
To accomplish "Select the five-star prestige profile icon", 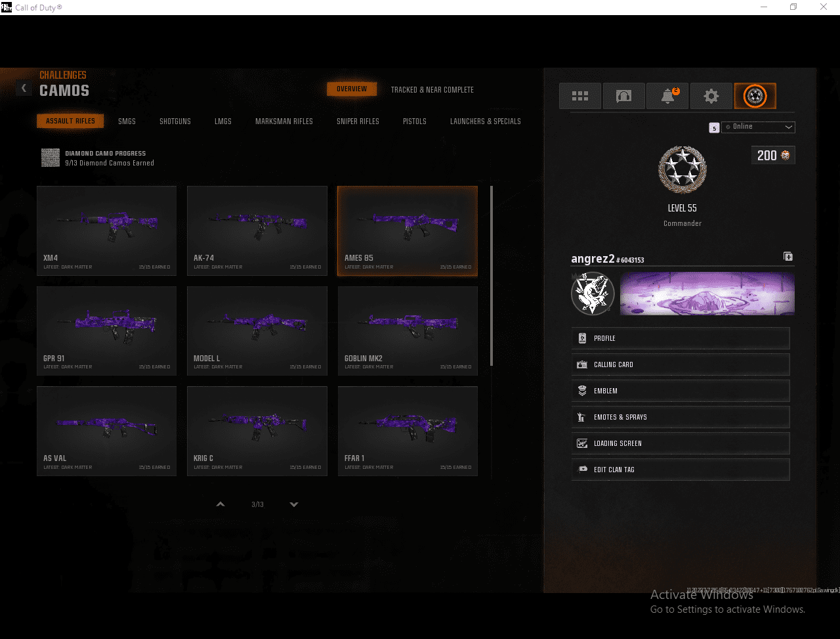I will pyautogui.click(x=755, y=96).
